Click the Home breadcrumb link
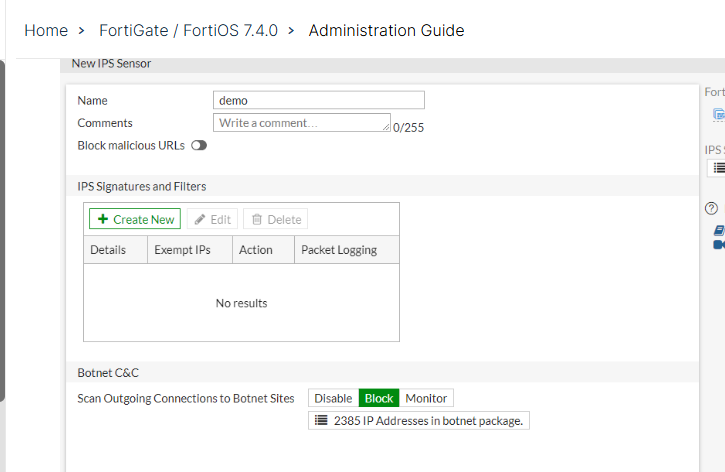 click(x=46, y=30)
